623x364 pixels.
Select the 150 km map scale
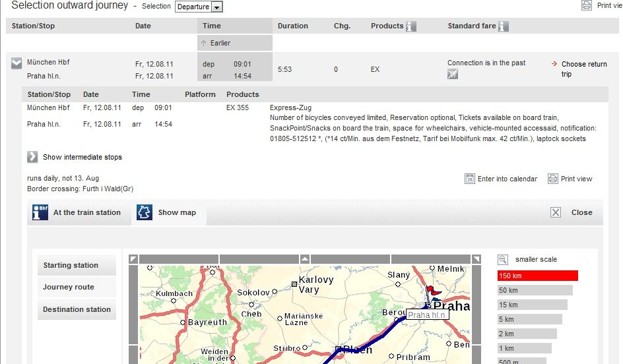538,276
